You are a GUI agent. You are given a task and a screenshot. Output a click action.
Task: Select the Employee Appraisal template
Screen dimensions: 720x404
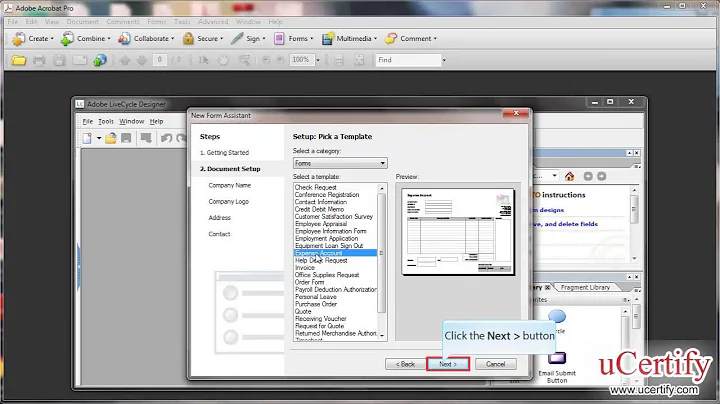click(321, 224)
